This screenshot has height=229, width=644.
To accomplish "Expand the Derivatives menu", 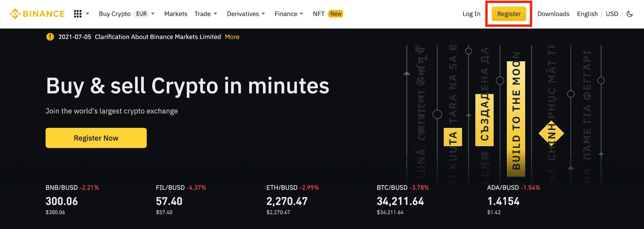I will pyautogui.click(x=246, y=14).
